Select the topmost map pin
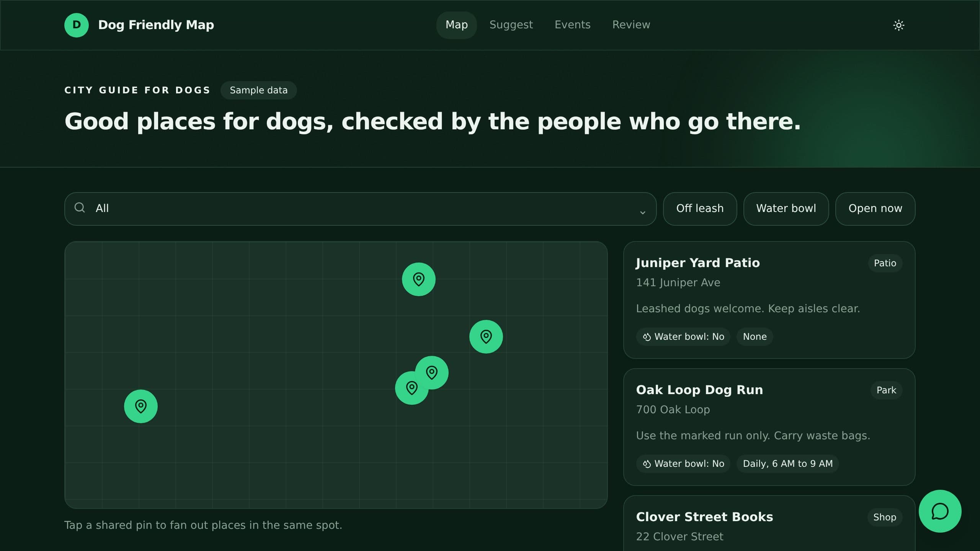Image resolution: width=980 pixels, height=551 pixels. click(418, 279)
